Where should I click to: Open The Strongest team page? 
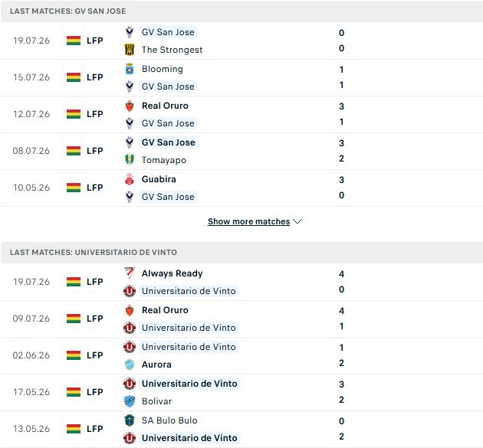point(172,50)
